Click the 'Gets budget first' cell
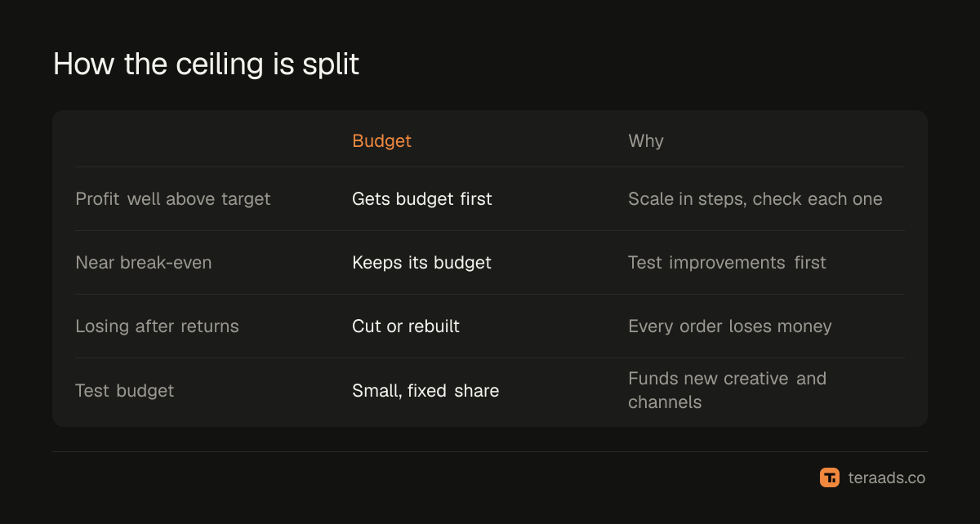Image resolution: width=980 pixels, height=524 pixels. (x=422, y=198)
